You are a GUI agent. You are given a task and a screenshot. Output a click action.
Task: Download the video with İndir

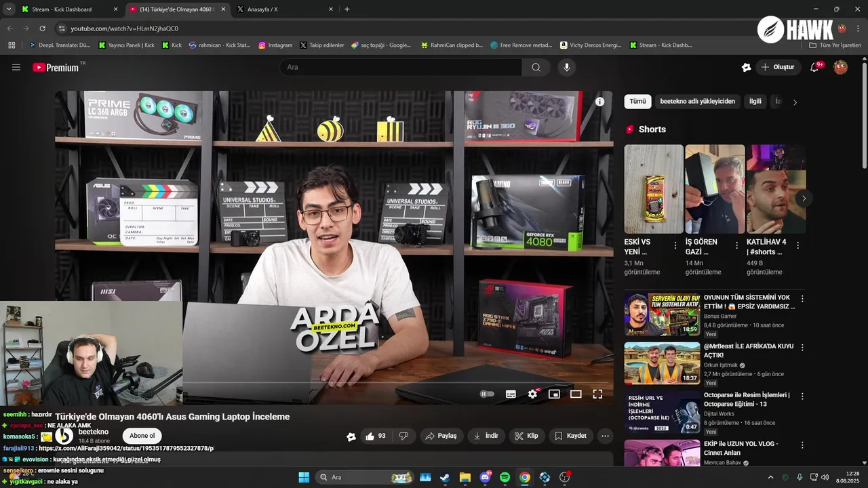486,436
